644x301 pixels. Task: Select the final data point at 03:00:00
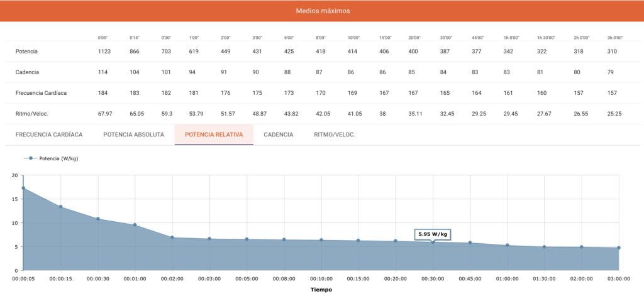(619, 248)
